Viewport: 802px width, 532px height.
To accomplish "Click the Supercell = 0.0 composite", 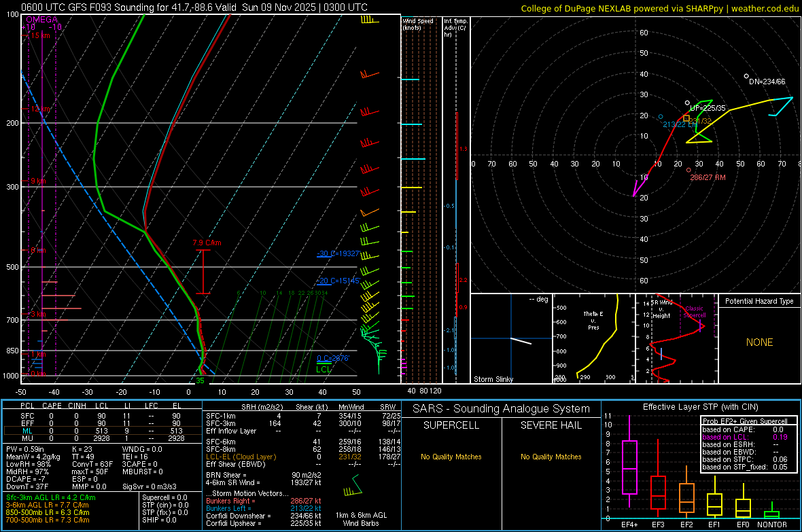I will point(164,497).
